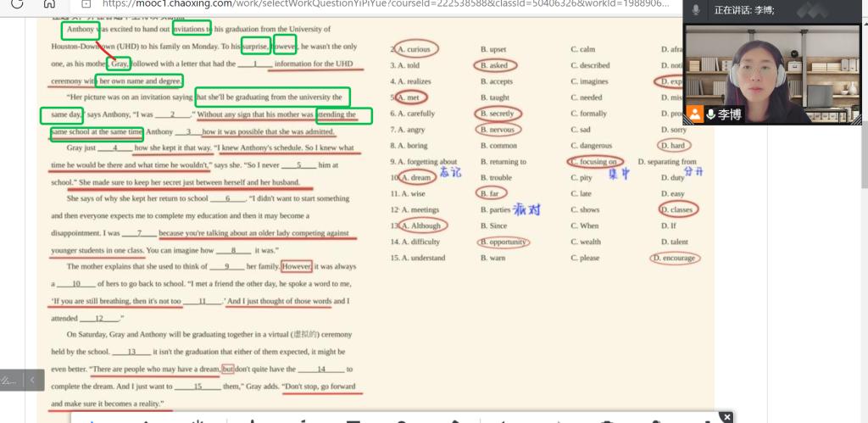The height and width of the screenshot is (423, 868).
Task: Choose option C. focusing on
Action: [x=596, y=162]
